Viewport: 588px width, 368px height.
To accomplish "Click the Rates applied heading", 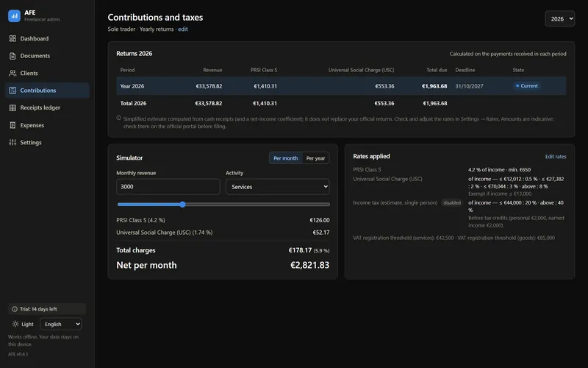I will (371, 156).
